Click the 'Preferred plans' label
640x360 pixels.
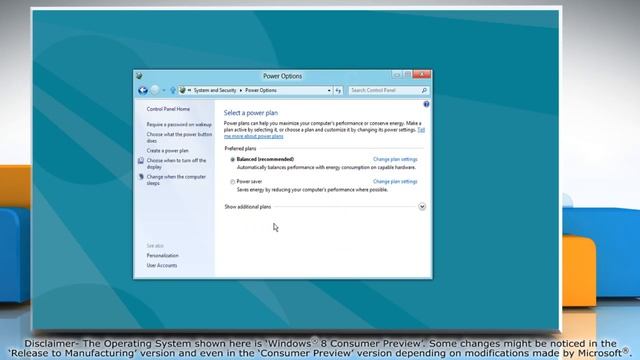click(x=240, y=149)
